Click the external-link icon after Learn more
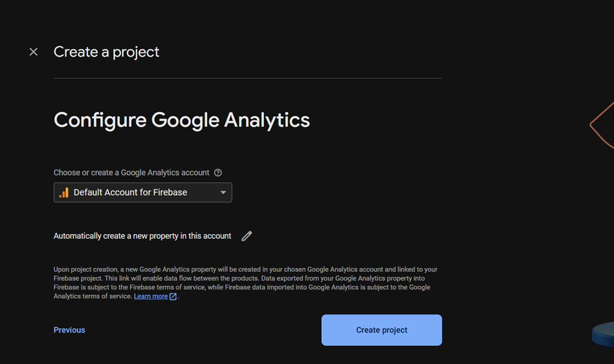This screenshot has width=614, height=364. 172,296
